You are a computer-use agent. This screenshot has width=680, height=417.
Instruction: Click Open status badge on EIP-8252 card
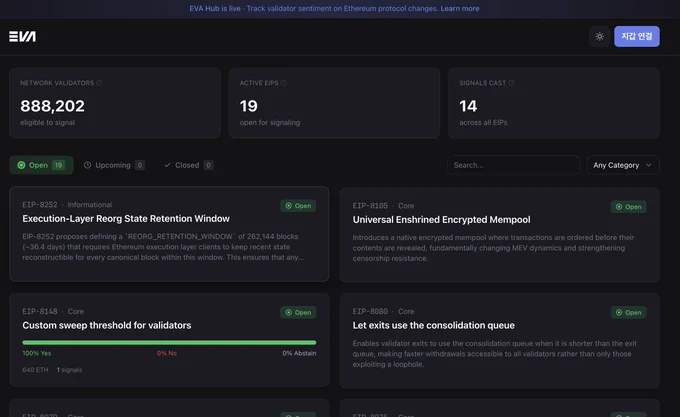pyautogui.click(x=298, y=206)
